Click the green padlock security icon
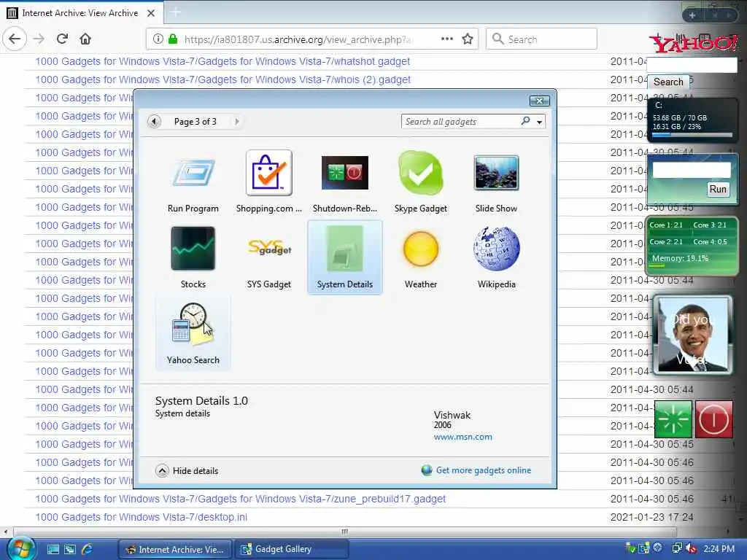 coord(173,39)
